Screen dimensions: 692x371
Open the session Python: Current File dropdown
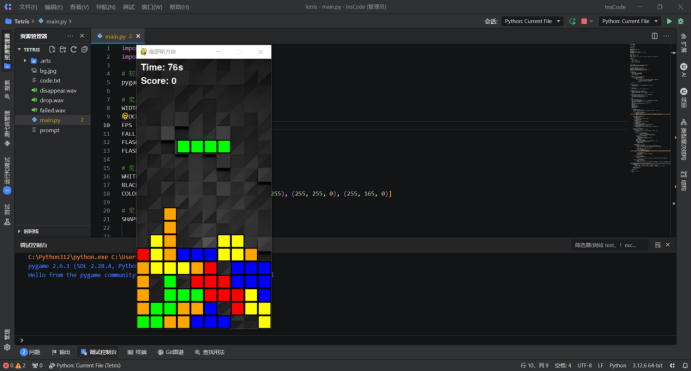point(532,21)
